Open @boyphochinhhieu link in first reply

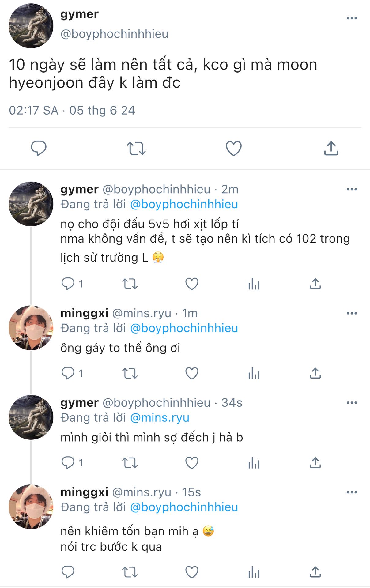(x=184, y=204)
